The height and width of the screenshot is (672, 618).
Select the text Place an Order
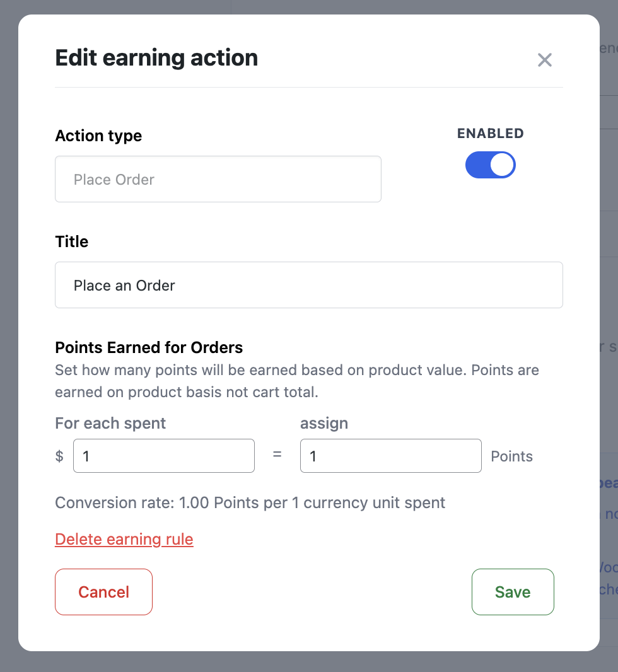tap(124, 284)
